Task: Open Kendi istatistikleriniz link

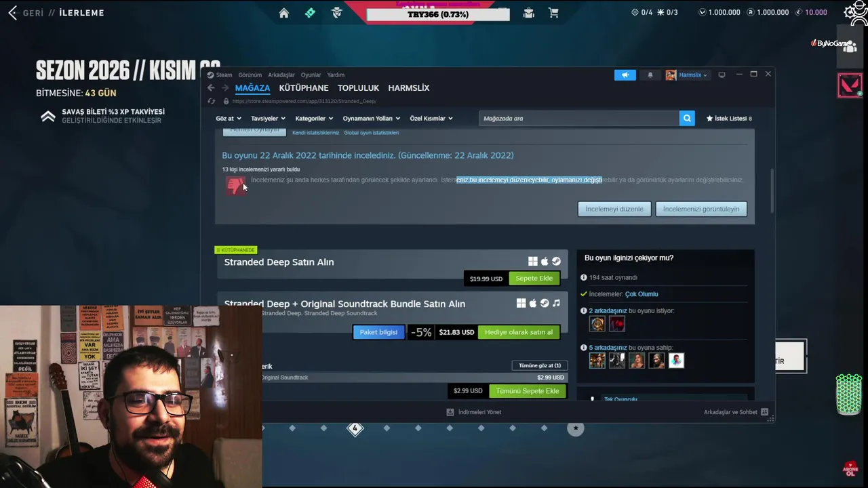Action: pos(315,133)
